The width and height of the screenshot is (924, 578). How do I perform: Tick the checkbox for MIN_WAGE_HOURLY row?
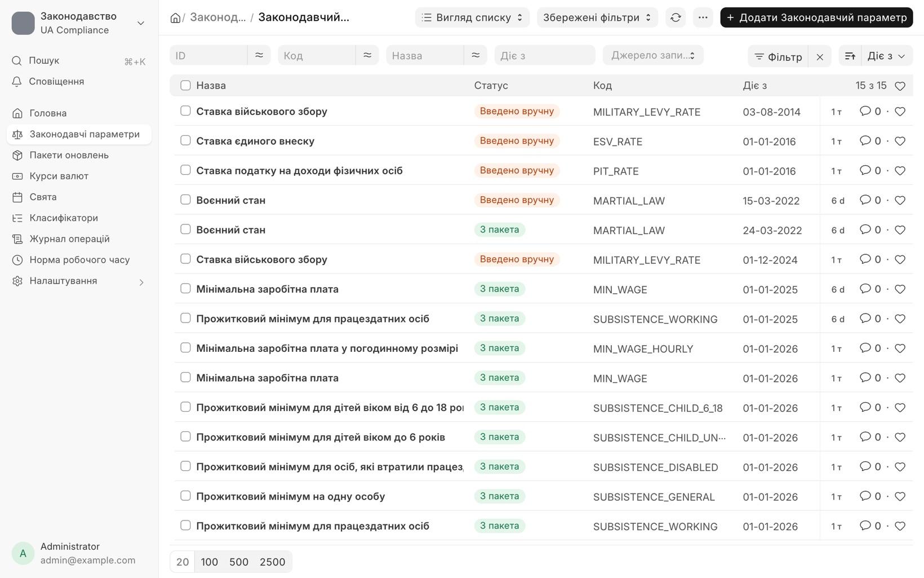(x=185, y=347)
